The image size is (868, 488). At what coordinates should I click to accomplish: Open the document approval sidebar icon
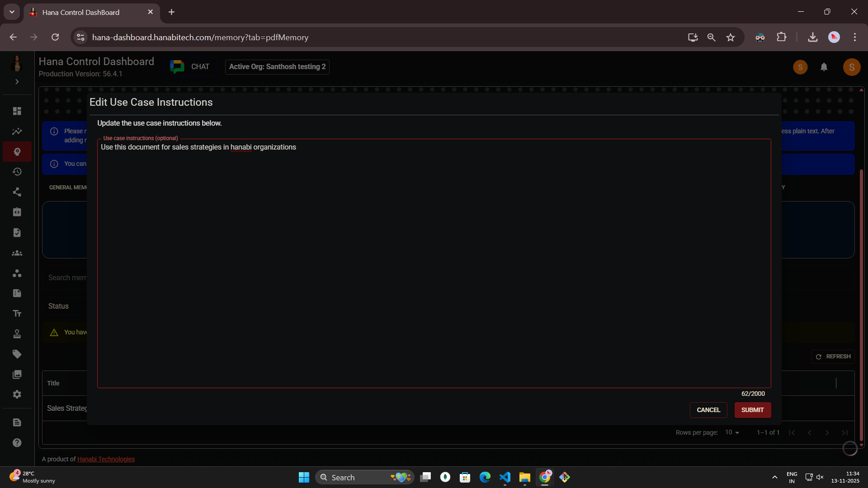point(17,233)
